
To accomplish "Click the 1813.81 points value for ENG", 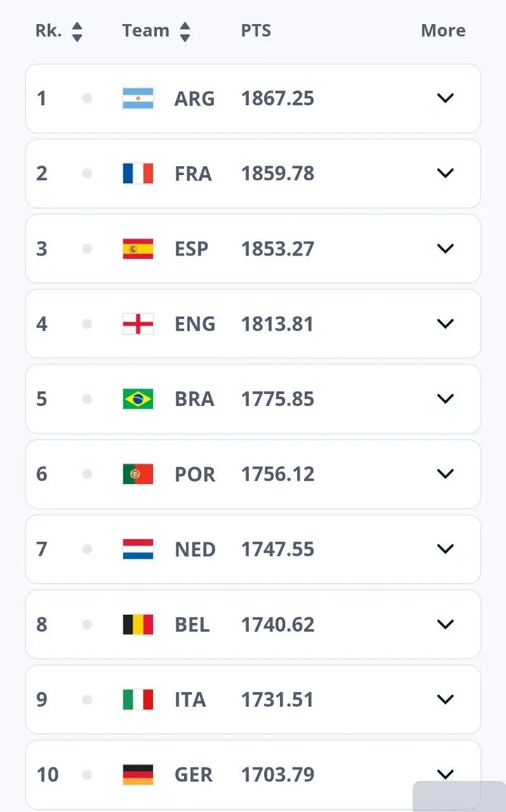I will [277, 324].
